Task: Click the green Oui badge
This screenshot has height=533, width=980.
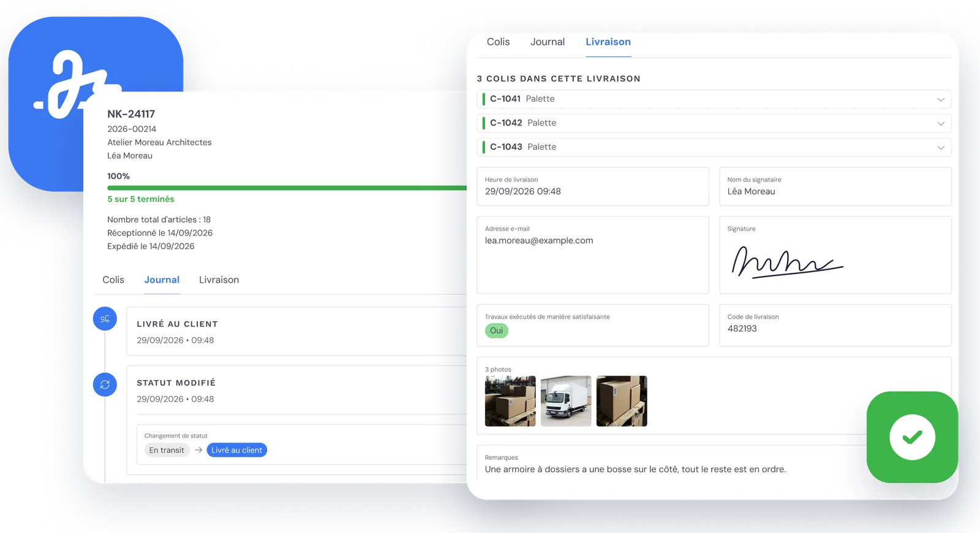Action: click(x=497, y=330)
